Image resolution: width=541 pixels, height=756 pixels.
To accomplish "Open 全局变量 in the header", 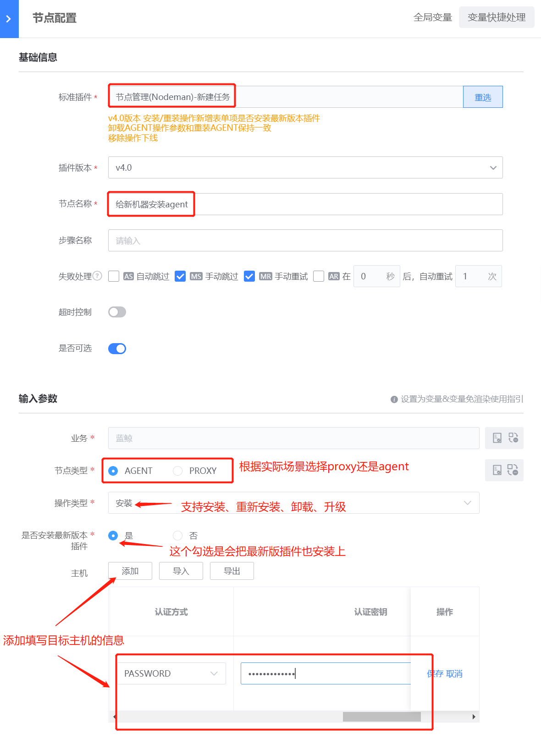I will coord(433,17).
